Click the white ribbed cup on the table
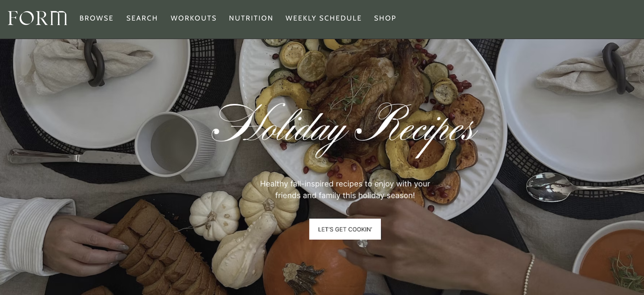The image size is (644, 295). point(175,144)
